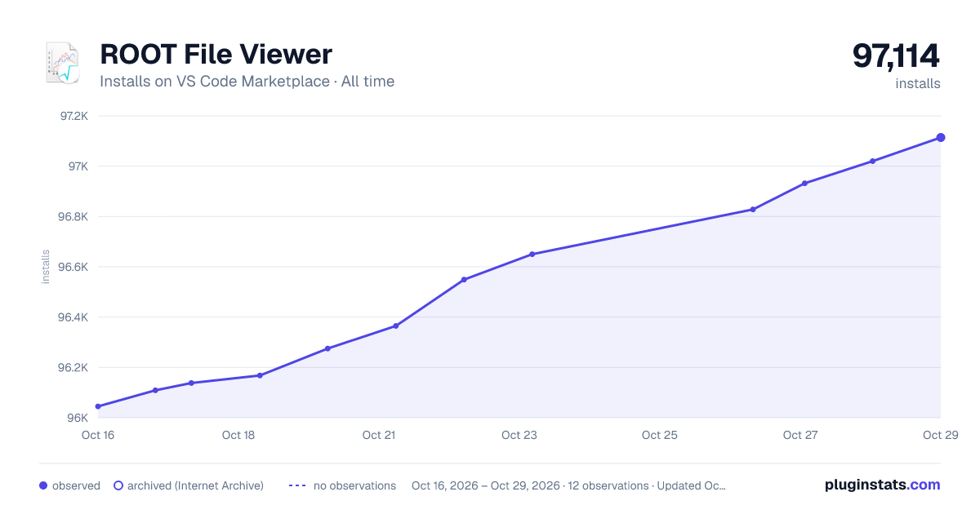Click the Oct 21 x-axis label
Screen dimensions: 980x514
[x=379, y=435]
